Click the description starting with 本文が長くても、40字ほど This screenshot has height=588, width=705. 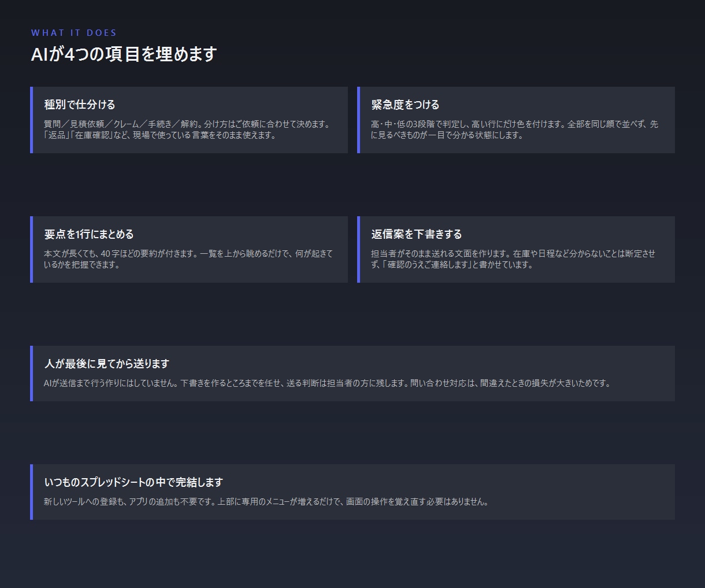tap(188, 259)
